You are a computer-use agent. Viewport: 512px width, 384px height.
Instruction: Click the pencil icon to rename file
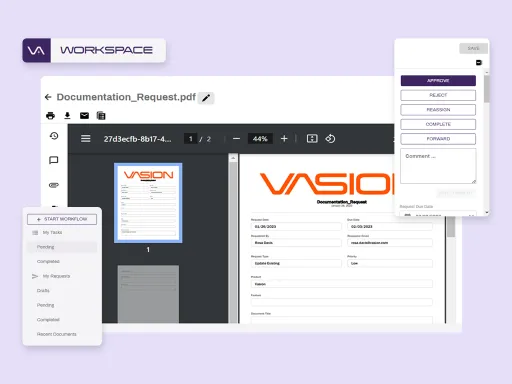[206, 98]
